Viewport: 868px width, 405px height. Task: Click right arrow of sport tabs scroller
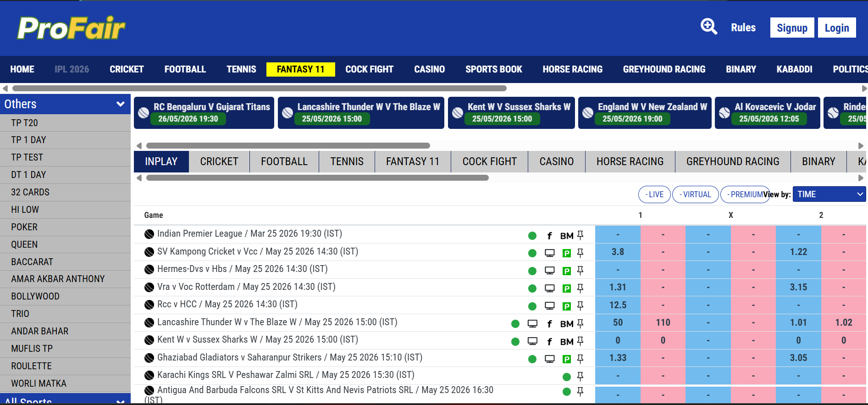[861, 178]
